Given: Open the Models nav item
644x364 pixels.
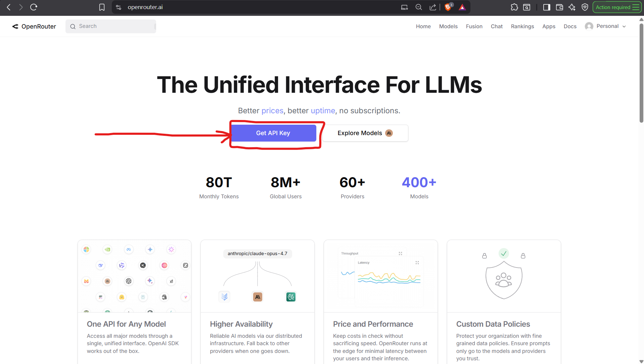Looking at the screenshot, I should pos(448,26).
